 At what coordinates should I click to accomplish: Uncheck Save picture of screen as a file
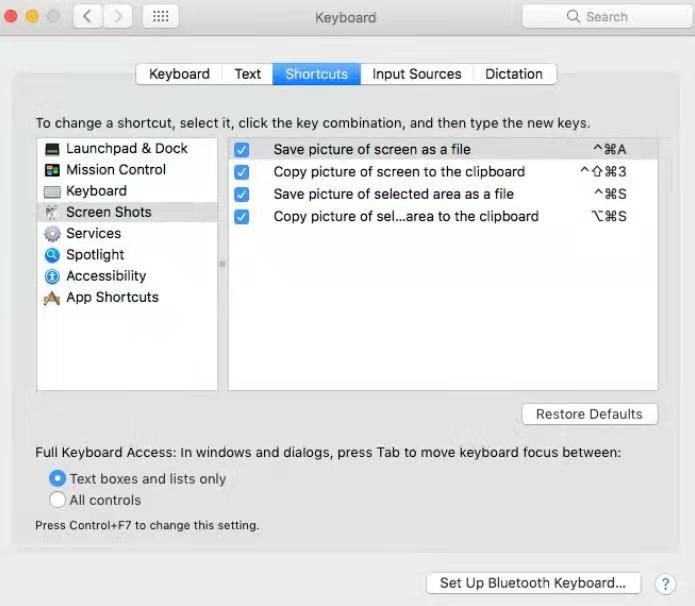point(241,150)
